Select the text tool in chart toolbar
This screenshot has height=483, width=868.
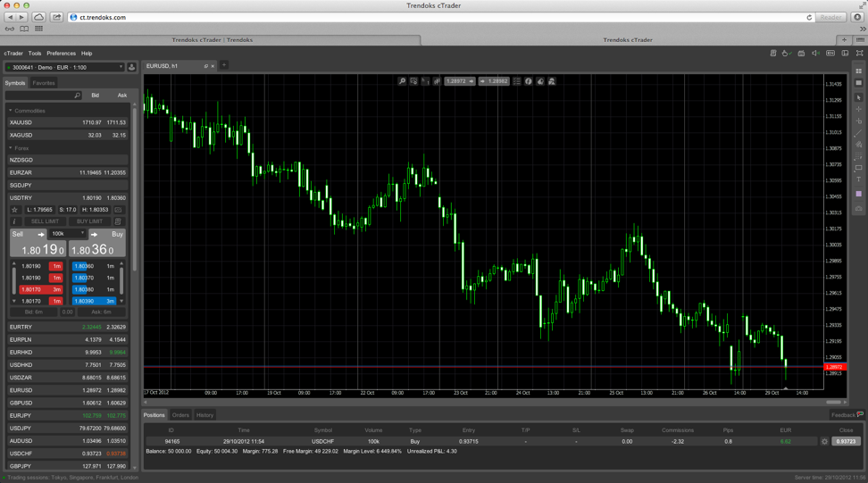(x=859, y=180)
